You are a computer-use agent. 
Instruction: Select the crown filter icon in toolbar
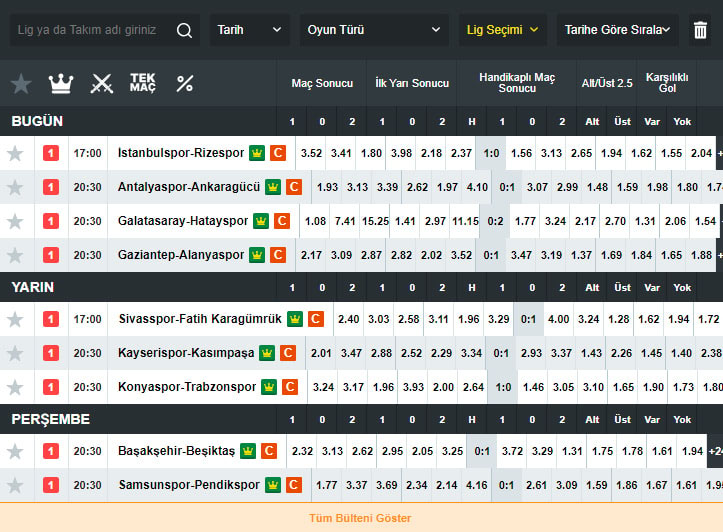coord(61,84)
